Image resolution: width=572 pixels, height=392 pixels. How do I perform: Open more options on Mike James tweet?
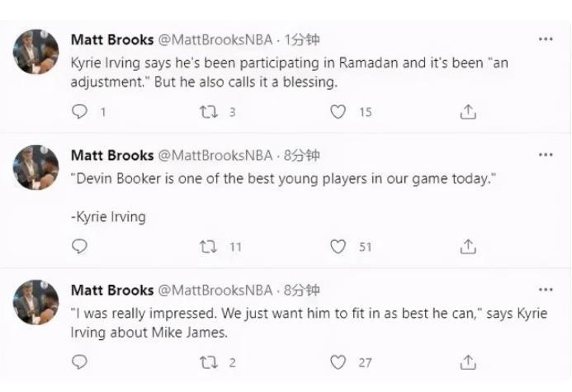(546, 290)
